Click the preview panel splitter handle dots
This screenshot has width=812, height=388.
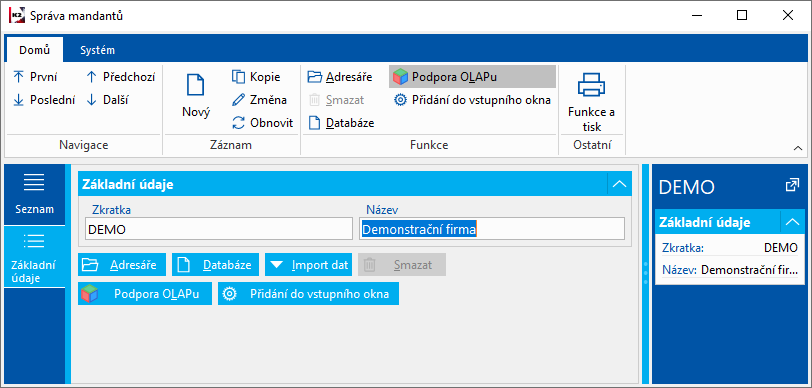[645, 272]
